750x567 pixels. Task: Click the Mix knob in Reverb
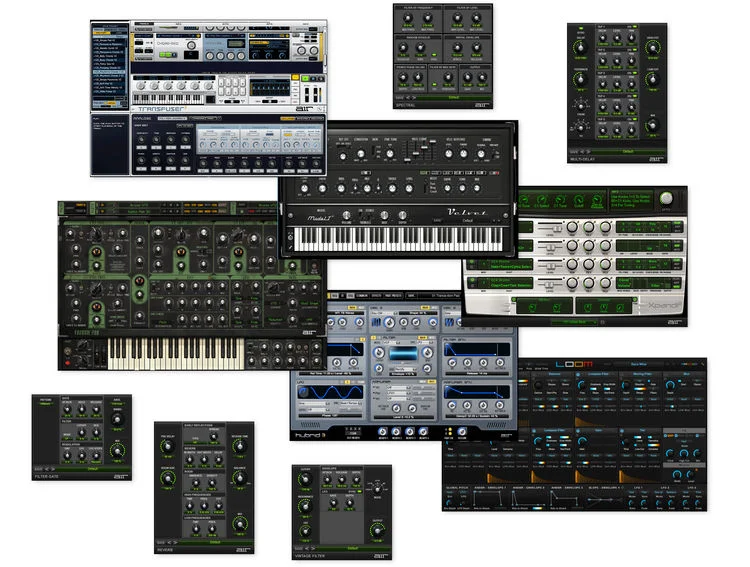(239, 524)
